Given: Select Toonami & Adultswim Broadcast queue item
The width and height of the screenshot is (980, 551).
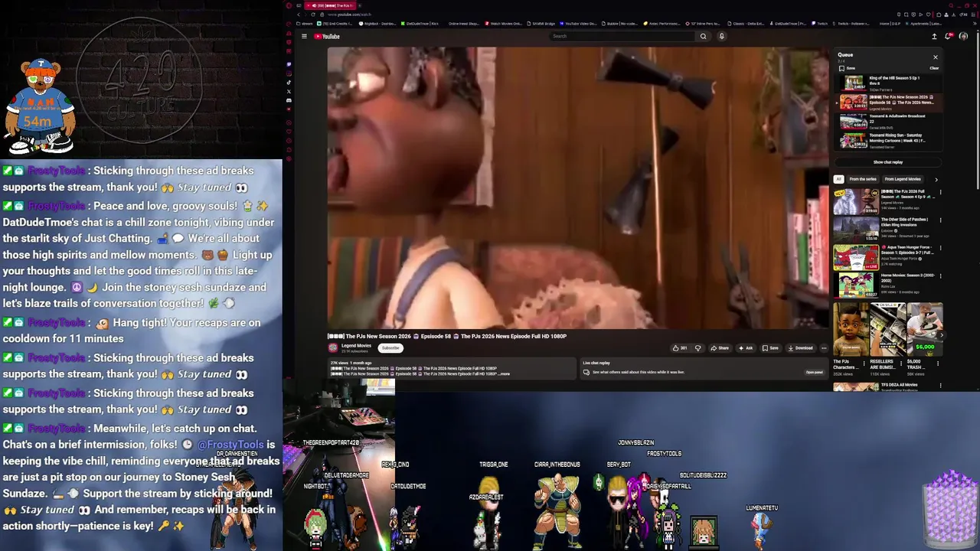Looking at the screenshot, I should [x=888, y=121].
